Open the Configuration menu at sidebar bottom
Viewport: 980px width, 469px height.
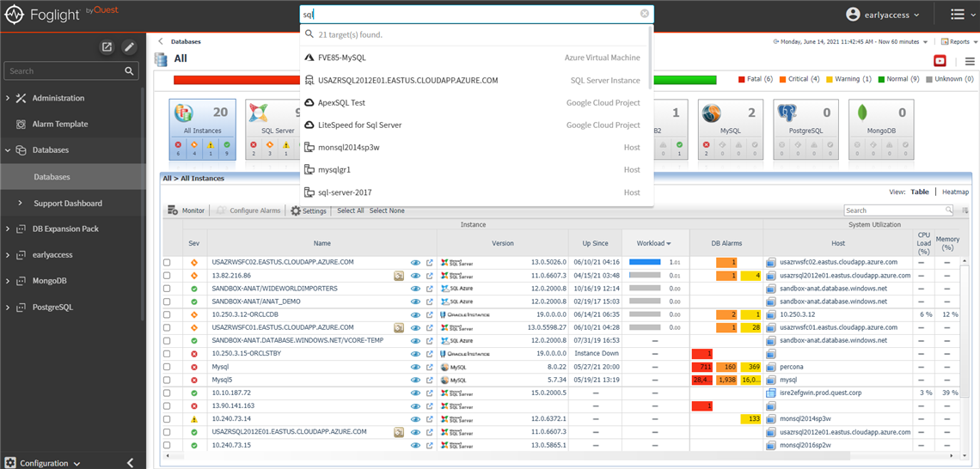point(44,463)
